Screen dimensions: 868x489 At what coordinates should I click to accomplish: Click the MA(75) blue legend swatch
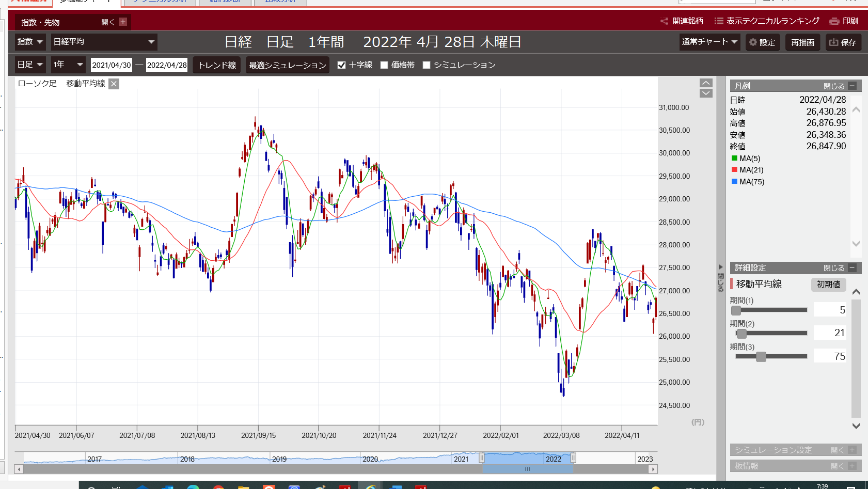(734, 181)
